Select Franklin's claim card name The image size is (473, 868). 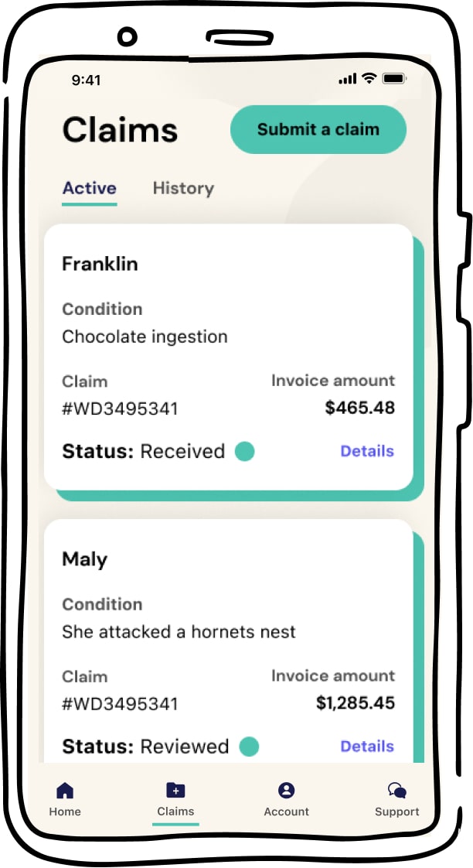[100, 264]
